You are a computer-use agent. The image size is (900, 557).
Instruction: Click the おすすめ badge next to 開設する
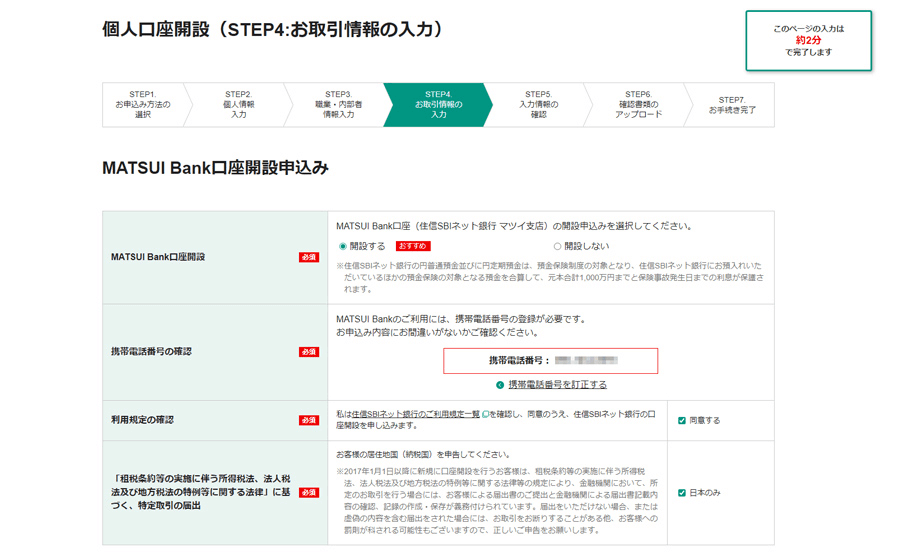coord(413,246)
